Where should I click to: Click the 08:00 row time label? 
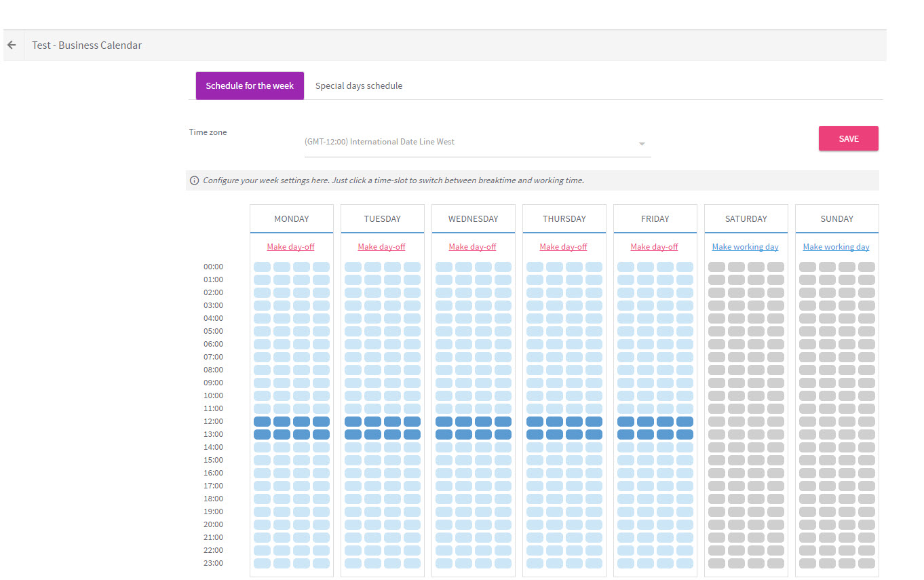[x=213, y=370]
